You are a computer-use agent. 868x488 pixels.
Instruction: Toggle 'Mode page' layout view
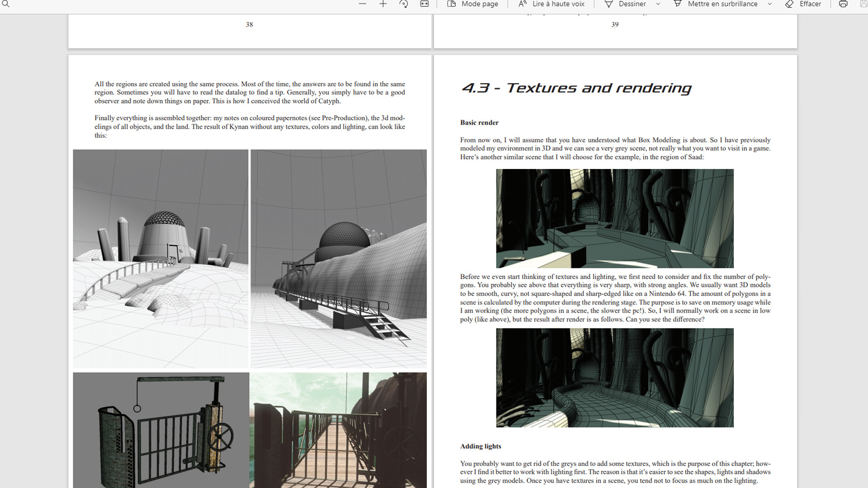(x=472, y=4)
